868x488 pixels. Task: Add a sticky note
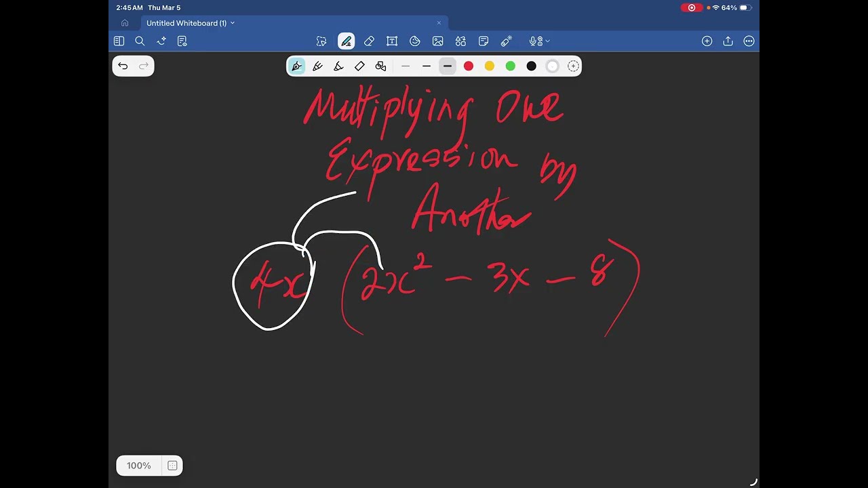tap(484, 41)
